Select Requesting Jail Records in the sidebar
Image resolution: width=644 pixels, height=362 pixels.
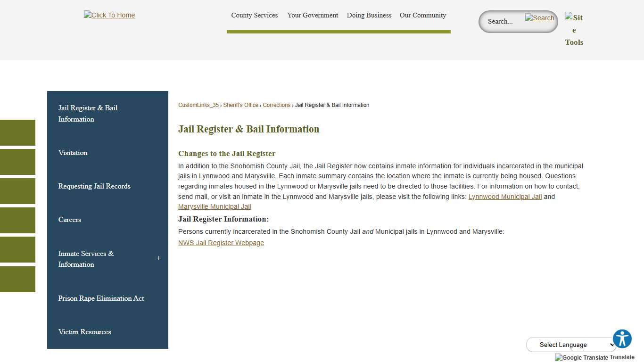(94, 186)
